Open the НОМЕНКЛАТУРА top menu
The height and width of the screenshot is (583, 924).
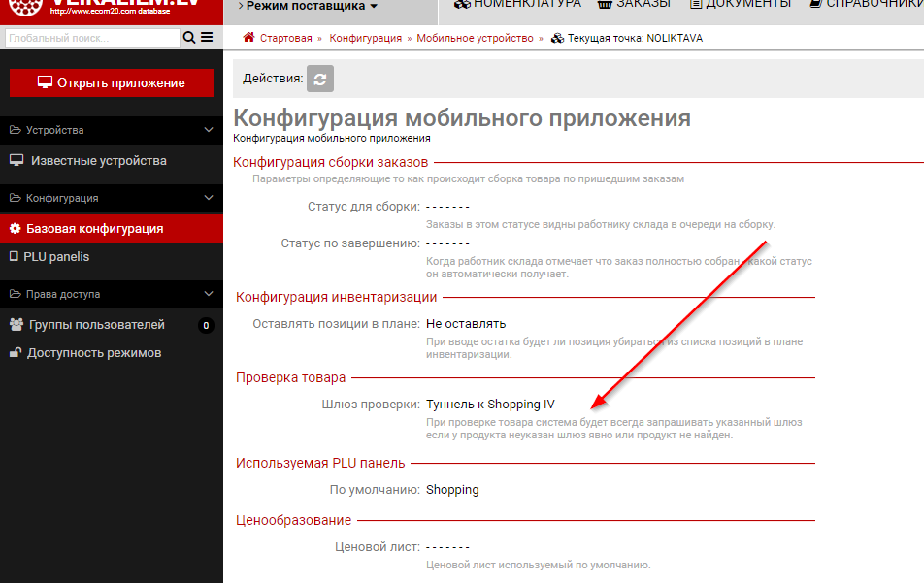pos(517,4)
